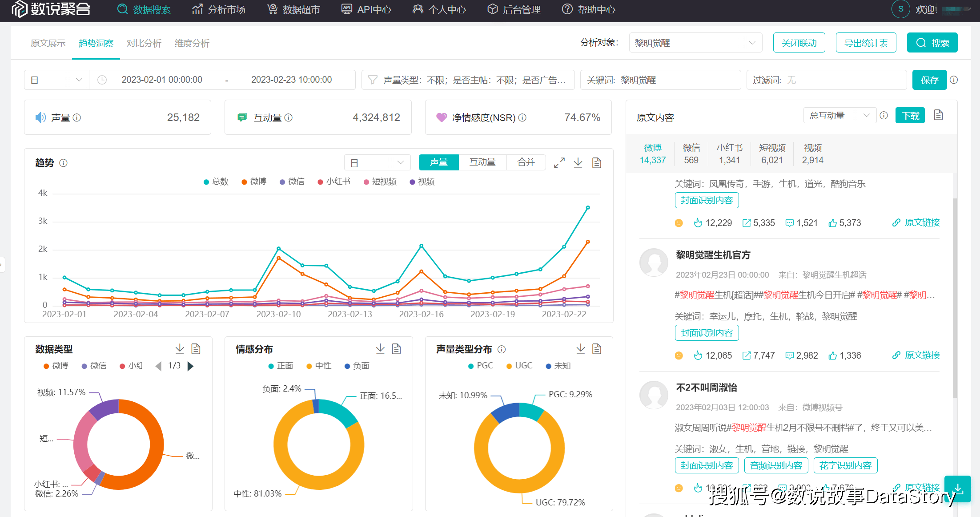Expand 分析对象 黎明觉醒 dropdown

(x=695, y=43)
